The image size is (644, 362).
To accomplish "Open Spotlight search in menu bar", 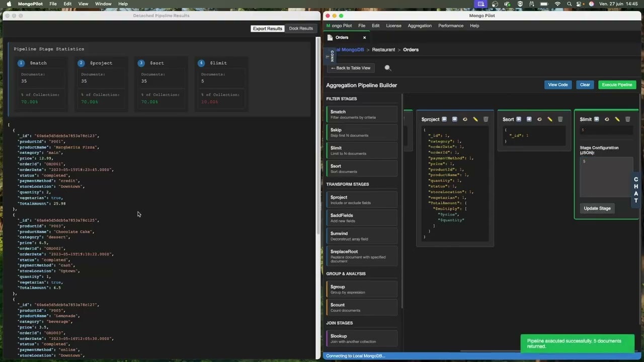I will 569,4.
